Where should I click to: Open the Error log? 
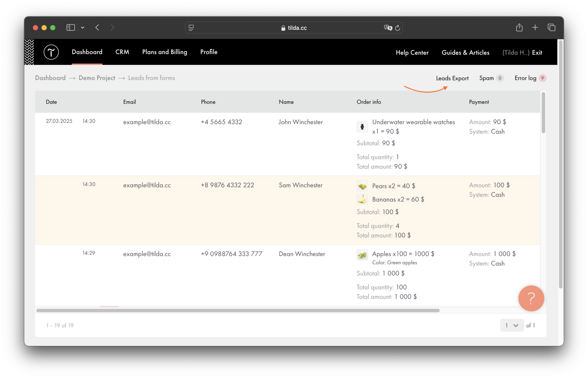[525, 78]
